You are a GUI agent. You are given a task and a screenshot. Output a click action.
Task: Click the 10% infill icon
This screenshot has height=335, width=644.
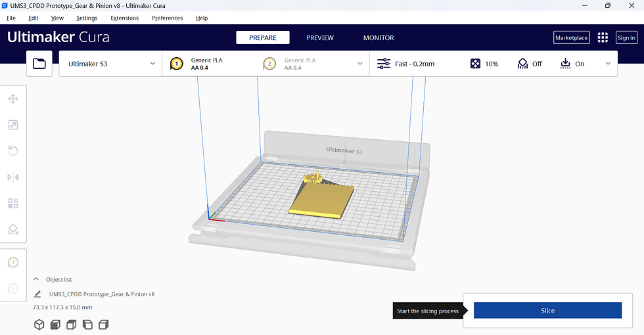(475, 64)
